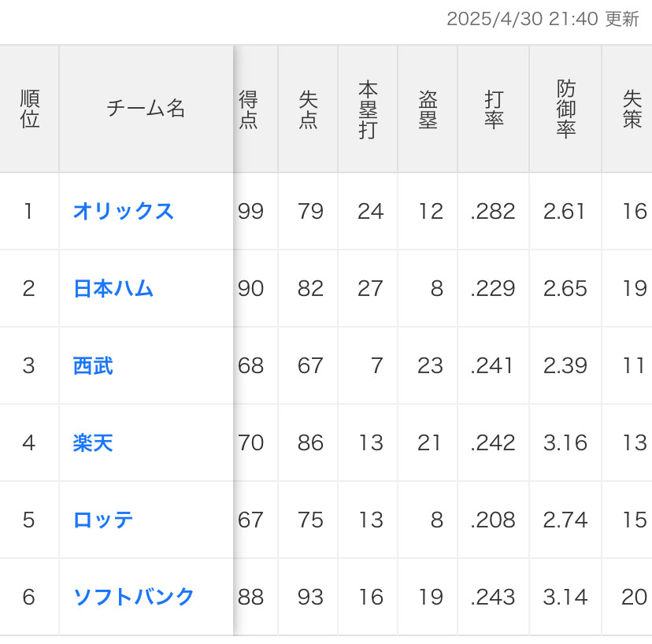Click the 得点 column header

pyautogui.click(x=249, y=109)
